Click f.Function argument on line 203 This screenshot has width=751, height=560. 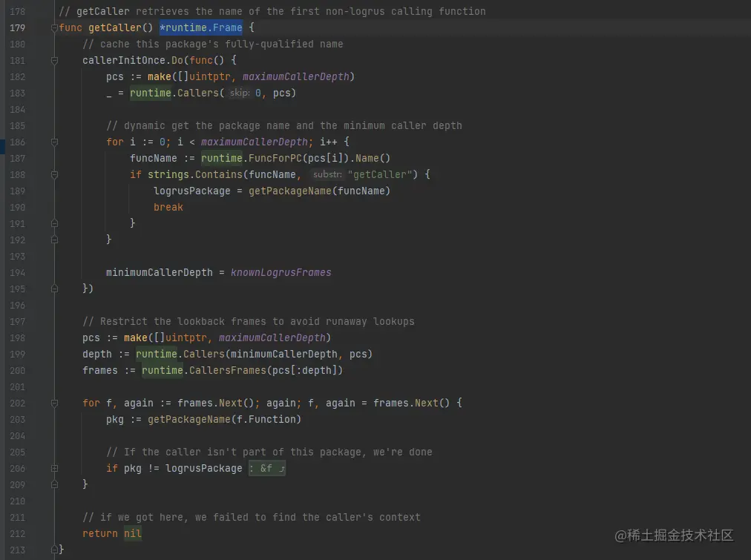[266, 419]
